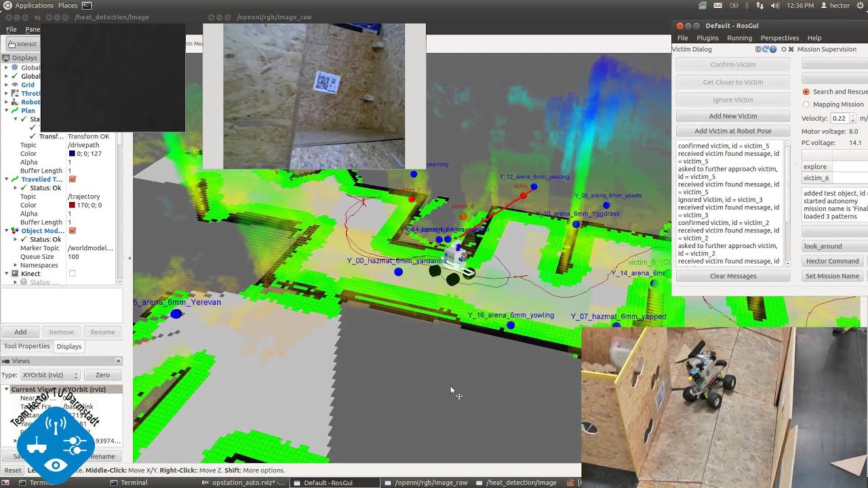The image size is (868, 488).
Task: Click the Plan blue color swatch
Action: (x=72, y=154)
